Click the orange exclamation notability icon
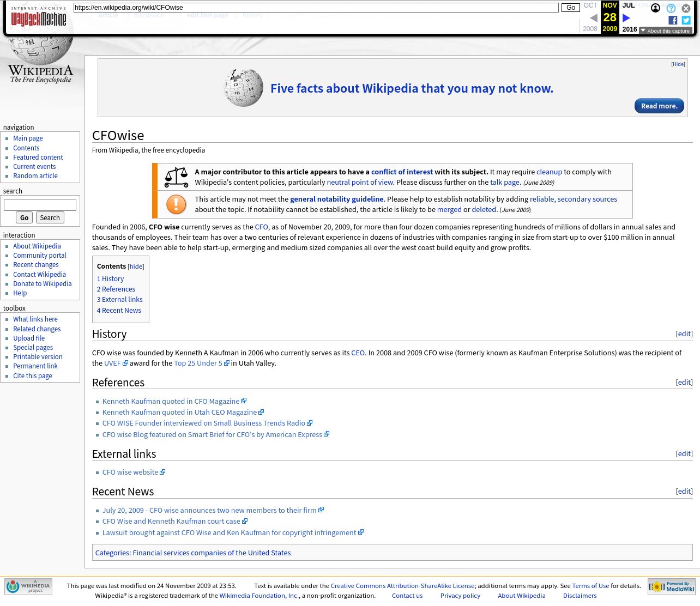The height and width of the screenshot is (606, 700). coord(176,204)
